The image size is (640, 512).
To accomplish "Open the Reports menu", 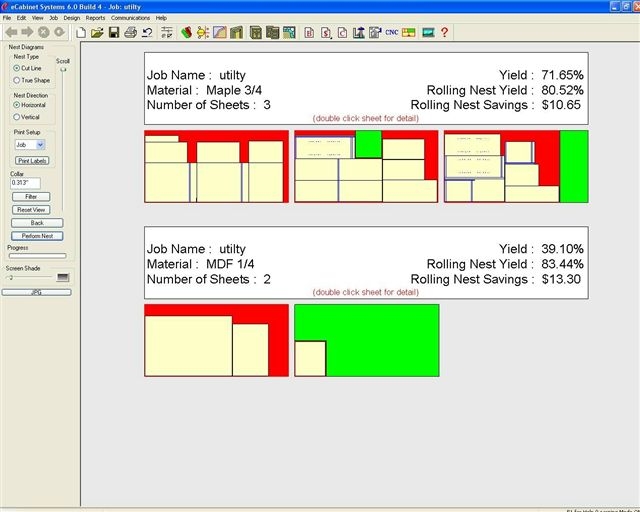I will tap(95, 18).
